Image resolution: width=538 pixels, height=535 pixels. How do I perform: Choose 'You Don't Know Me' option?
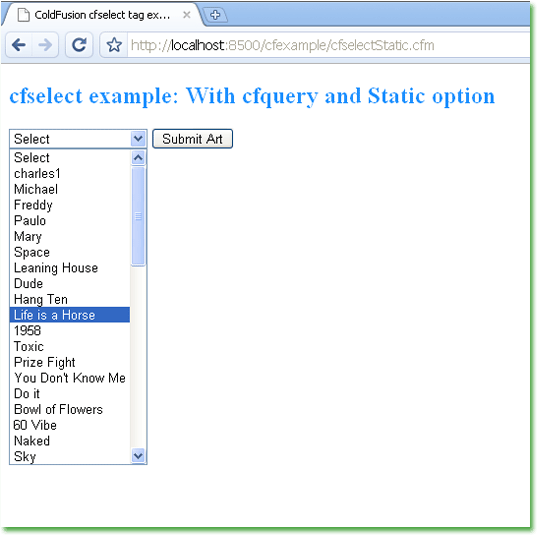pos(70,378)
